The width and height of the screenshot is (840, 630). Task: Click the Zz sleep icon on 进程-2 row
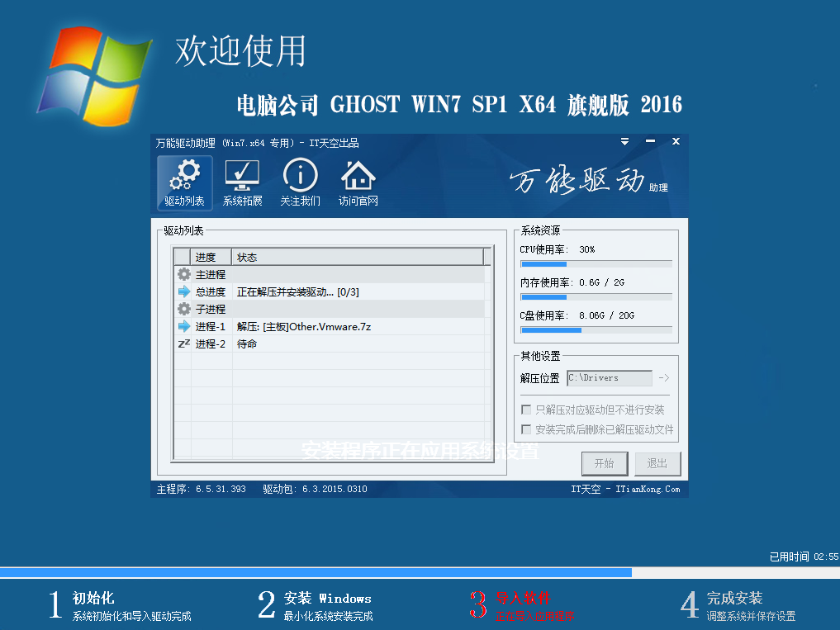coord(183,343)
